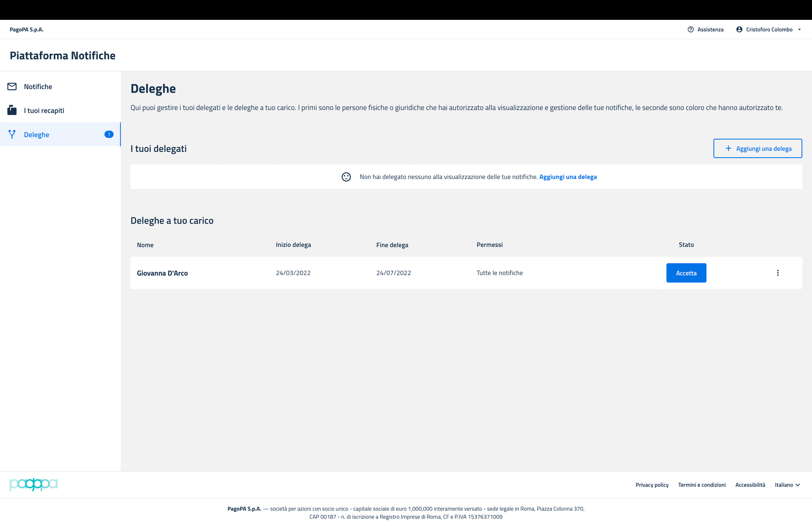Screen dimensions: 812x527
Task: Click the I tuoi recapiti briefcase icon
Action: coord(12,110)
